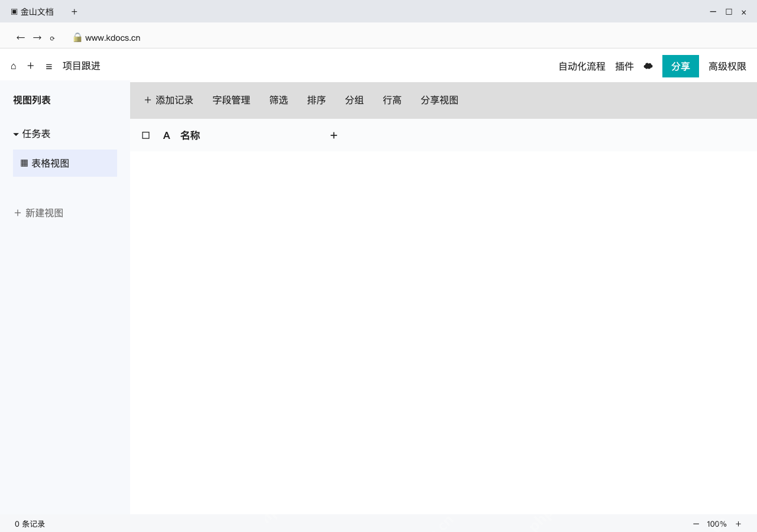Click the cloud sync icon
Screen dimensions: 757x532
tap(648, 66)
